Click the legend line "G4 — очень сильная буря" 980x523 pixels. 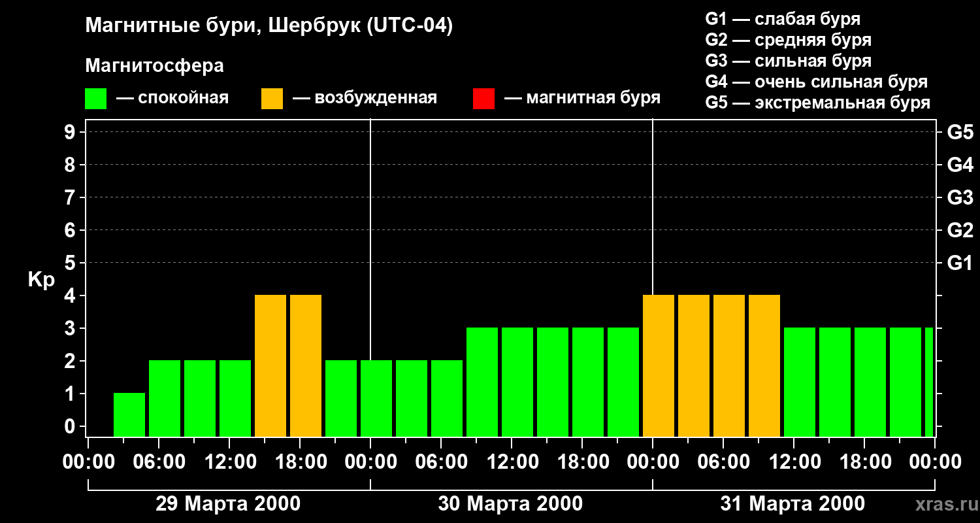tap(817, 82)
